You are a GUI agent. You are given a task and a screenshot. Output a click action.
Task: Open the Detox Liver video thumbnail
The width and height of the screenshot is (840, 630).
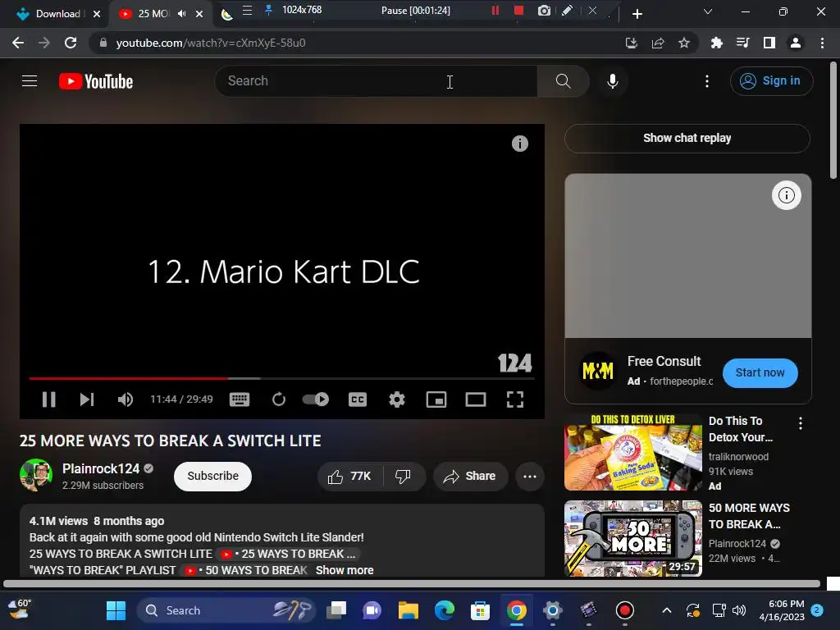[633, 452]
